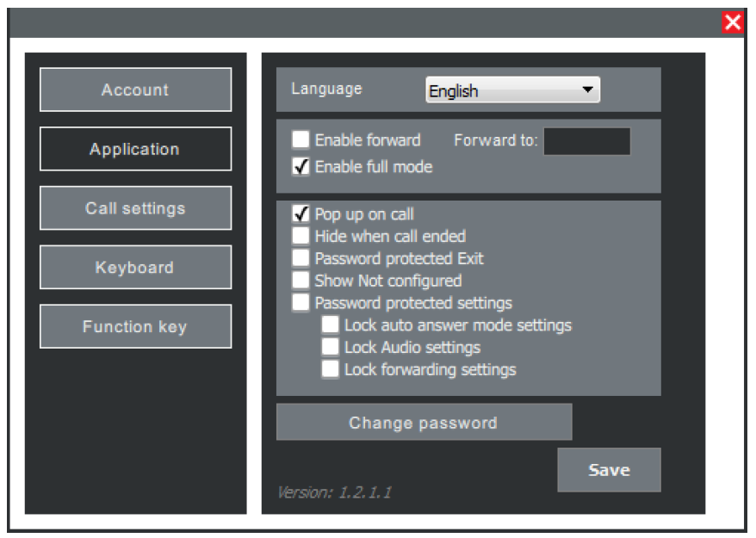This screenshot has width=756, height=538.
Task: Go to the Keyboard tab
Action: (x=135, y=268)
